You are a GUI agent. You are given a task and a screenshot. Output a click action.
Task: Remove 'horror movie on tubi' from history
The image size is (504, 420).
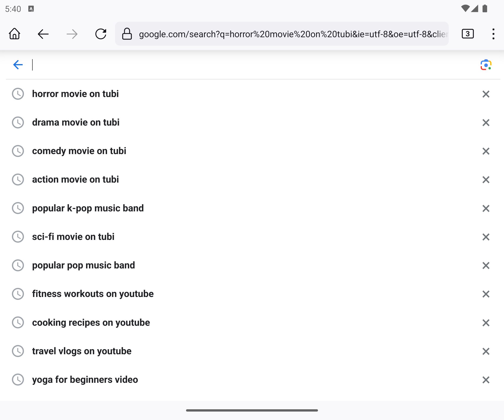486,94
